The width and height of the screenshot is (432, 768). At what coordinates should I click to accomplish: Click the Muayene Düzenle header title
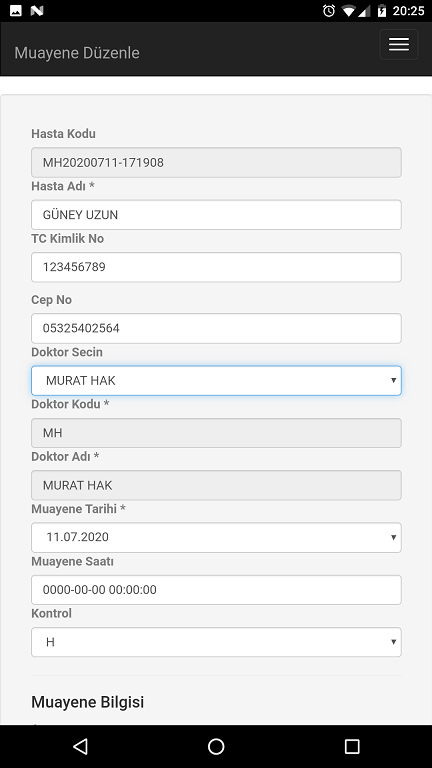(77, 53)
